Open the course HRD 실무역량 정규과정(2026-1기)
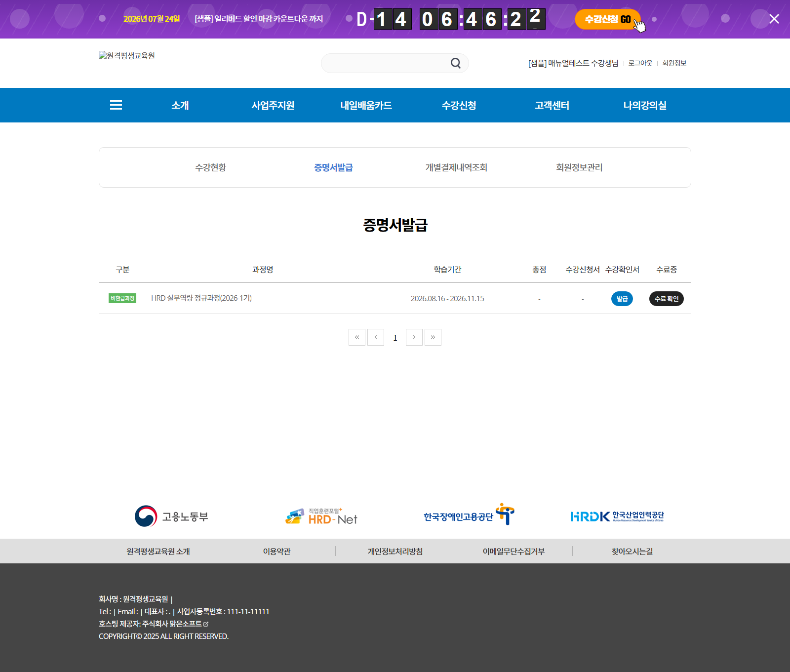Image resolution: width=790 pixels, height=672 pixels. [201, 298]
